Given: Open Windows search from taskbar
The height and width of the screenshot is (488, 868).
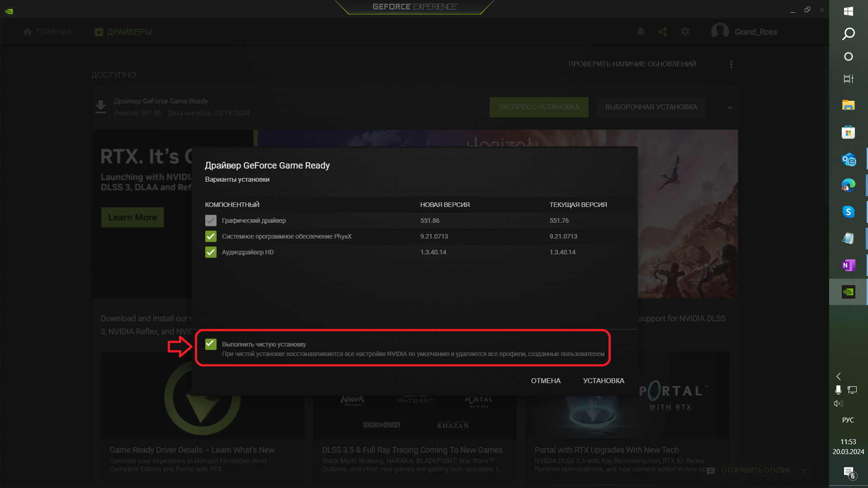Looking at the screenshot, I should 849,34.
